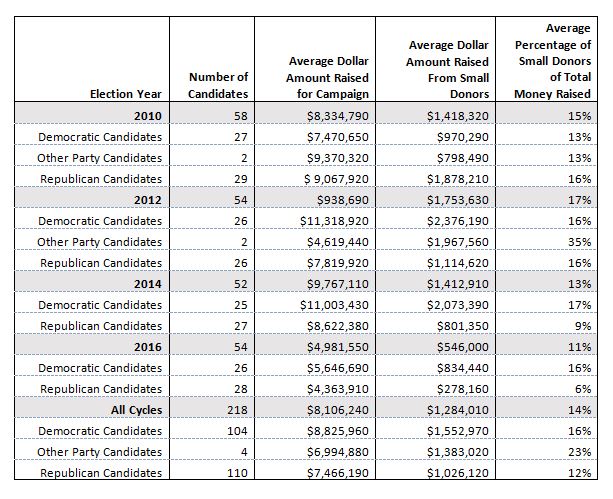613x499 pixels.
Task: Select the 218 candidates total cell
Action: (x=237, y=410)
